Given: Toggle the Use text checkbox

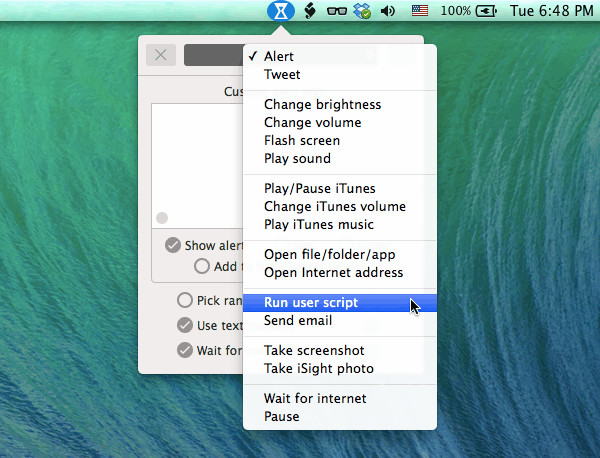Looking at the screenshot, I should pos(185,325).
